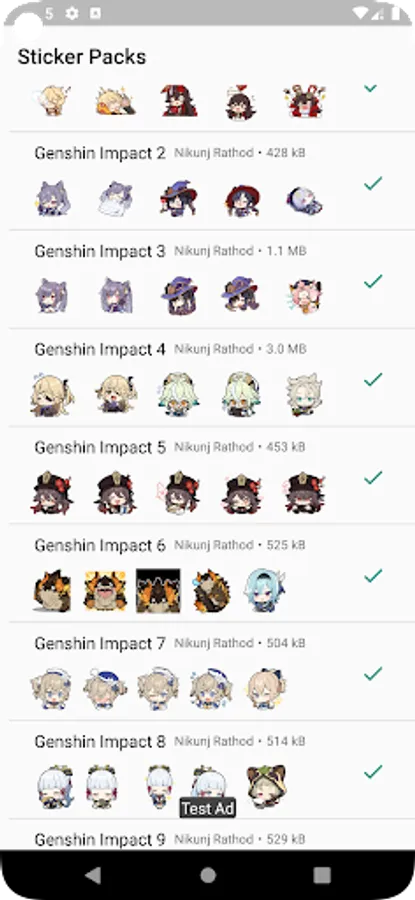Image resolution: width=415 pixels, height=900 pixels.
Task: Select the black-background sticker in Genshin Impact 6
Action: [x=158, y=591]
